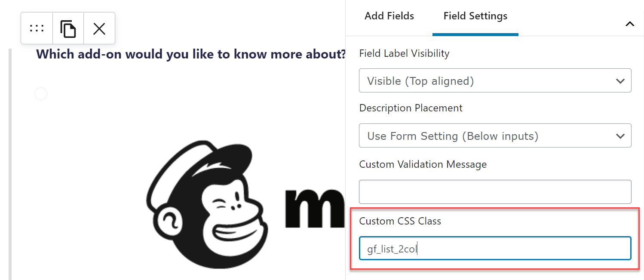Select the Field Settings tab
The height and width of the screenshot is (280, 644).
click(x=475, y=16)
